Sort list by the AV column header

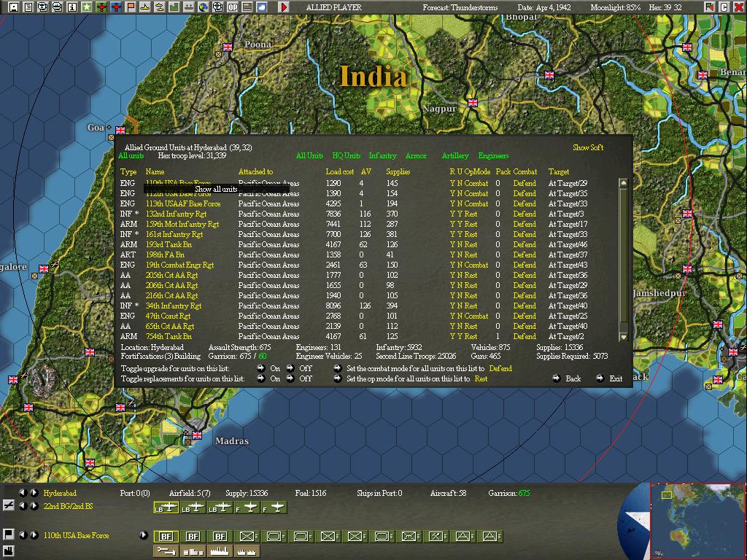tap(366, 171)
